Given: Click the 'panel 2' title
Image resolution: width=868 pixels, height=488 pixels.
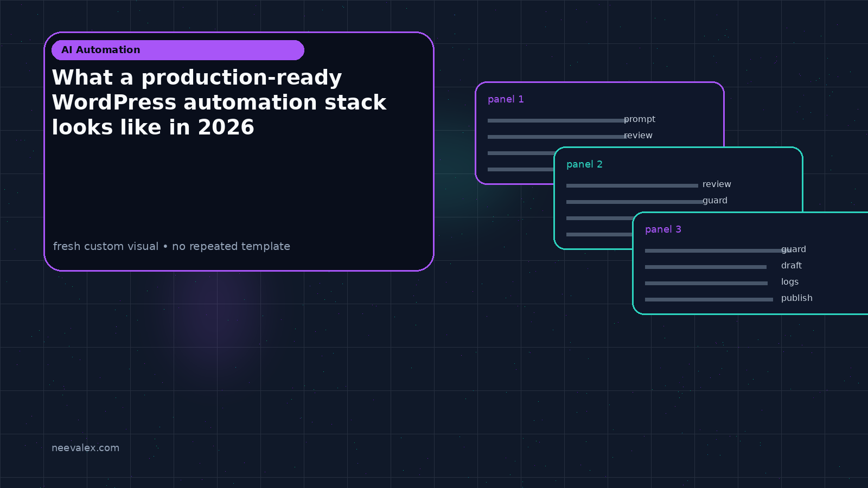Looking at the screenshot, I should point(584,164).
